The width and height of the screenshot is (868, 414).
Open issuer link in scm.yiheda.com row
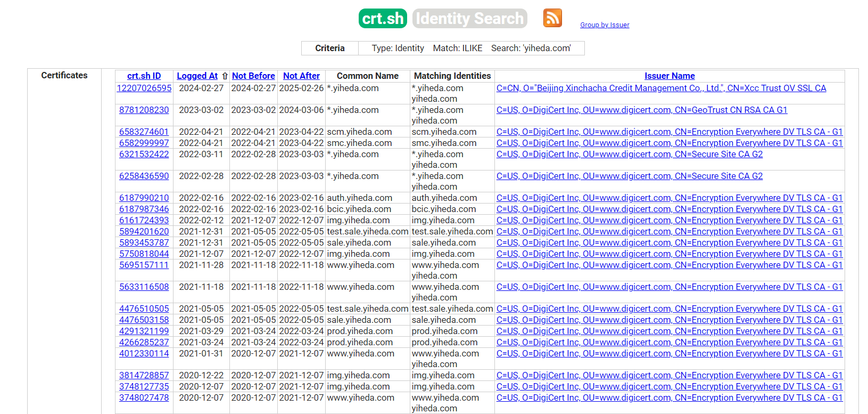point(669,132)
